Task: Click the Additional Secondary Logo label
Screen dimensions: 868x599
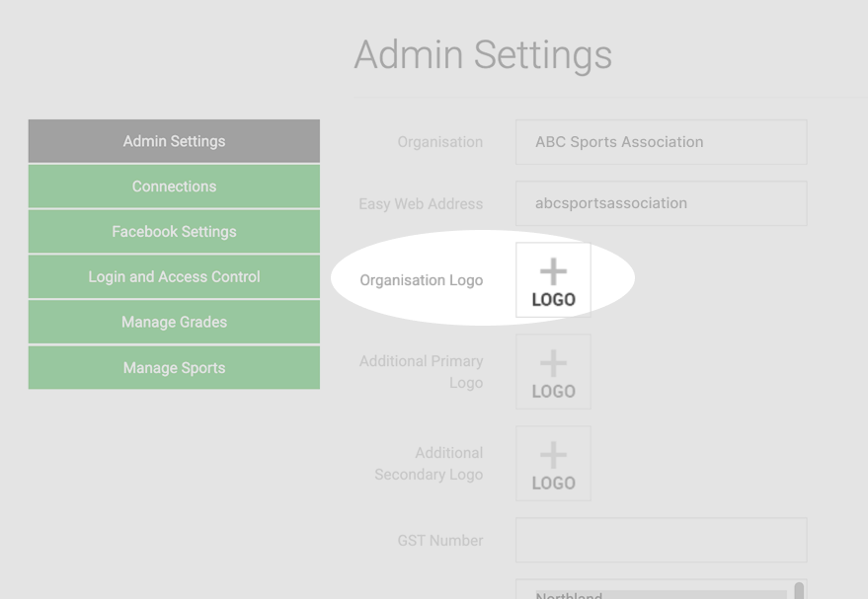Action: [429, 464]
